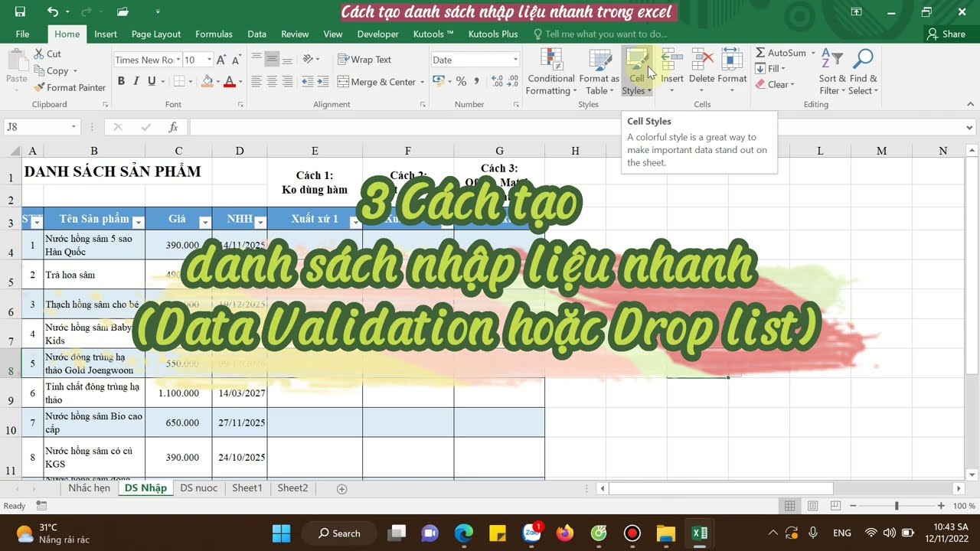The width and height of the screenshot is (980, 551).
Task: Toggle Top Align alignment
Action: [256, 59]
